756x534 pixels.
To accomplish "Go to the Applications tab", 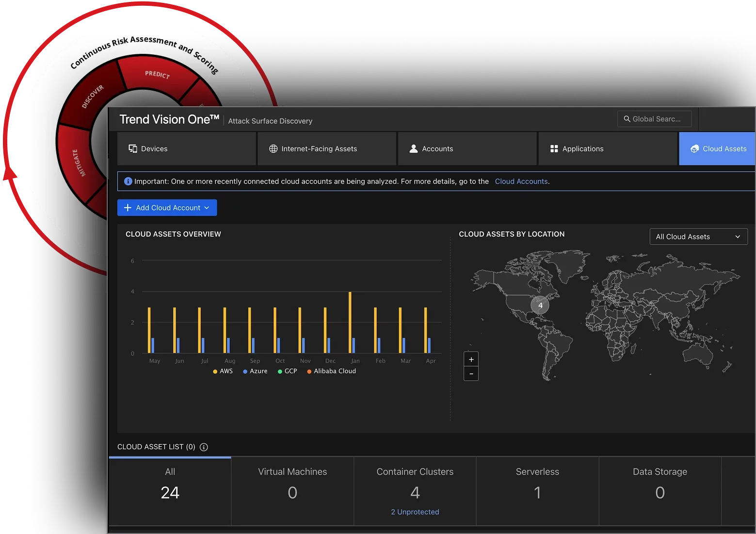I will pyautogui.click(x=608, y=149).
